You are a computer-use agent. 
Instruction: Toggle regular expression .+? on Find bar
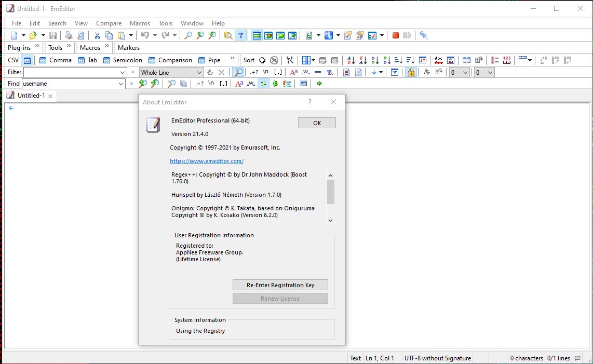coord(199,84)
